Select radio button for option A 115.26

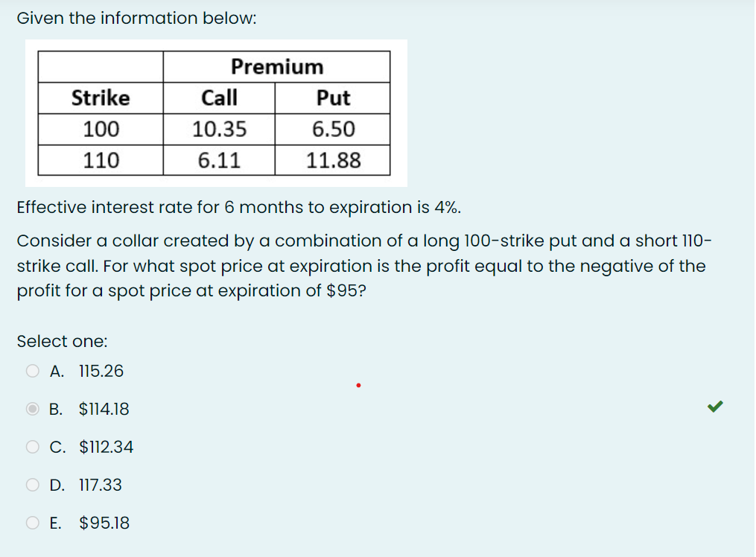point(32,370)
